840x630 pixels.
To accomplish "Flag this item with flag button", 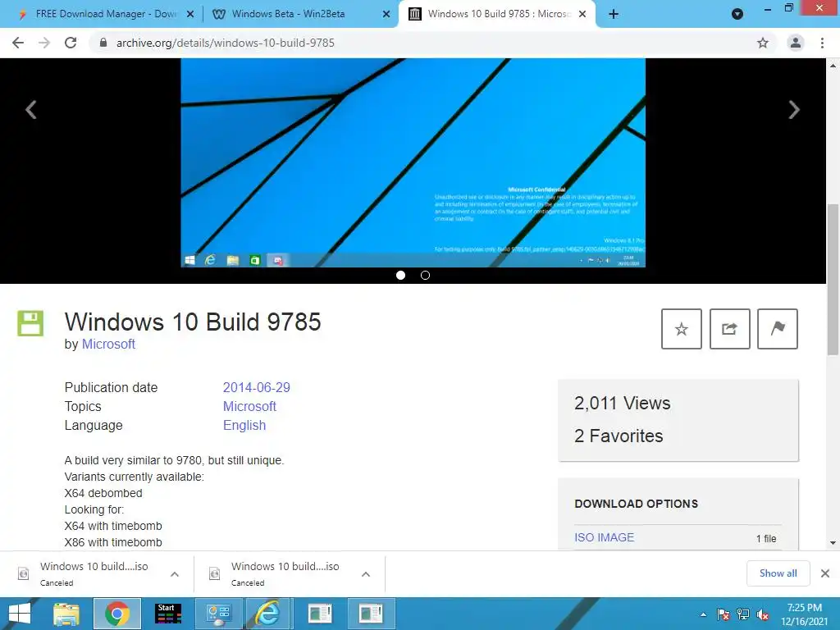I will tap(778, 329).
